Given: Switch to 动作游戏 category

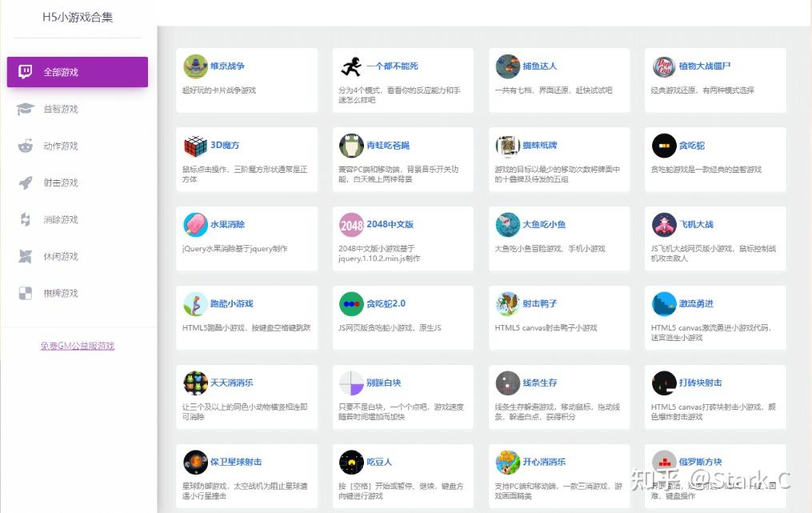Looking at the screenshot, I should 61,146.
